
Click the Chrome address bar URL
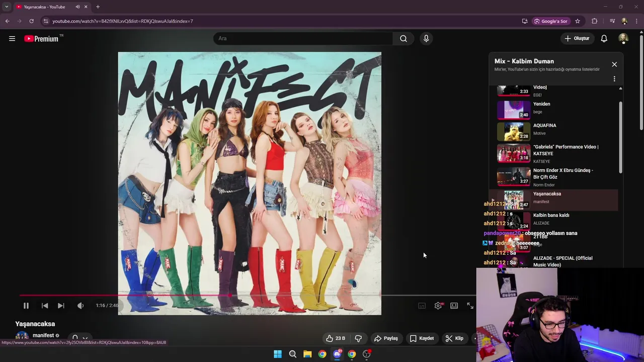coord(123,21)
